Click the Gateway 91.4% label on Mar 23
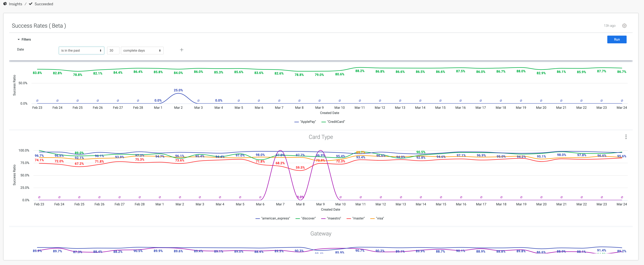This screenshot has height=265, width=644. 602,250
